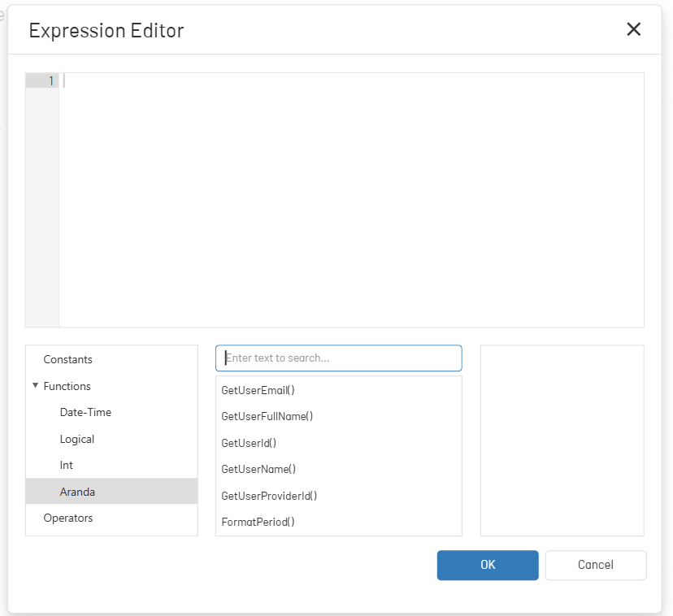Confirm with the OK button
The width and height of the screenshot is (673, 616).
pyautogui.click(x=488, y=565)
